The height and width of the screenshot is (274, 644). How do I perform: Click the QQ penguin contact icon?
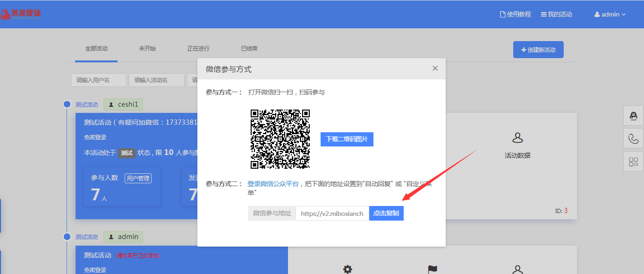(x=633, y=116)
